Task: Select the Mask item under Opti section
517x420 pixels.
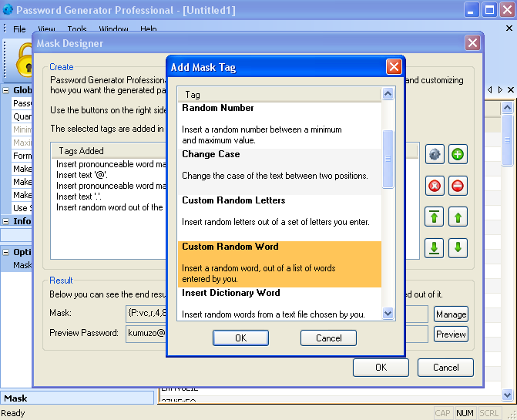Action: click(18, 265)
